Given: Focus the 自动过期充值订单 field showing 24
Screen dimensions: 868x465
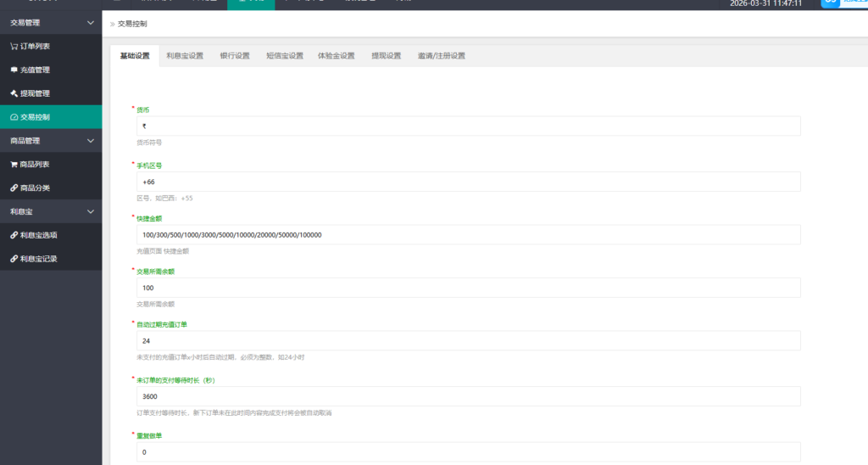Looking at the screenshot, I should (x=468, y=340).
